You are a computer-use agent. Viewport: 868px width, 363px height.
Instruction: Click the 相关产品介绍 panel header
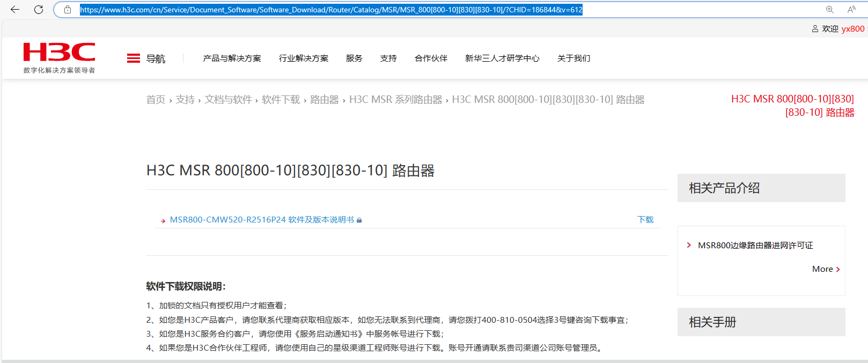click(x=761, y=188)
